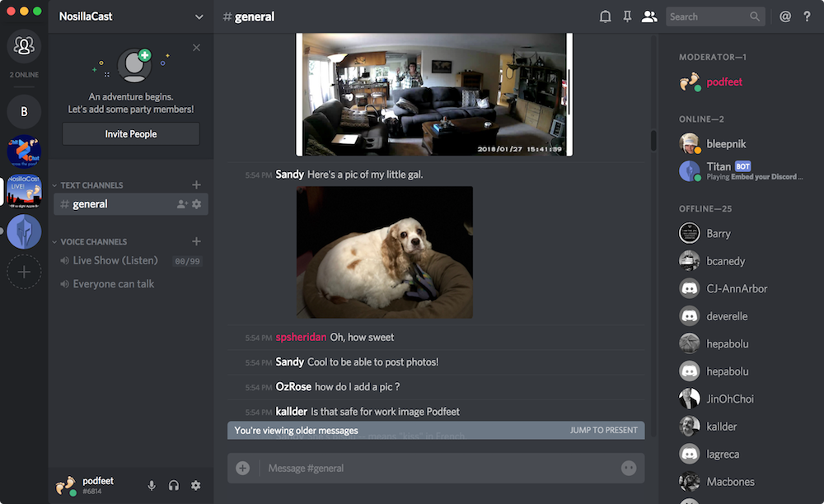Collapse the Voice Channels category
Screen dimensions: 824x504
click(x=93, y=242)
